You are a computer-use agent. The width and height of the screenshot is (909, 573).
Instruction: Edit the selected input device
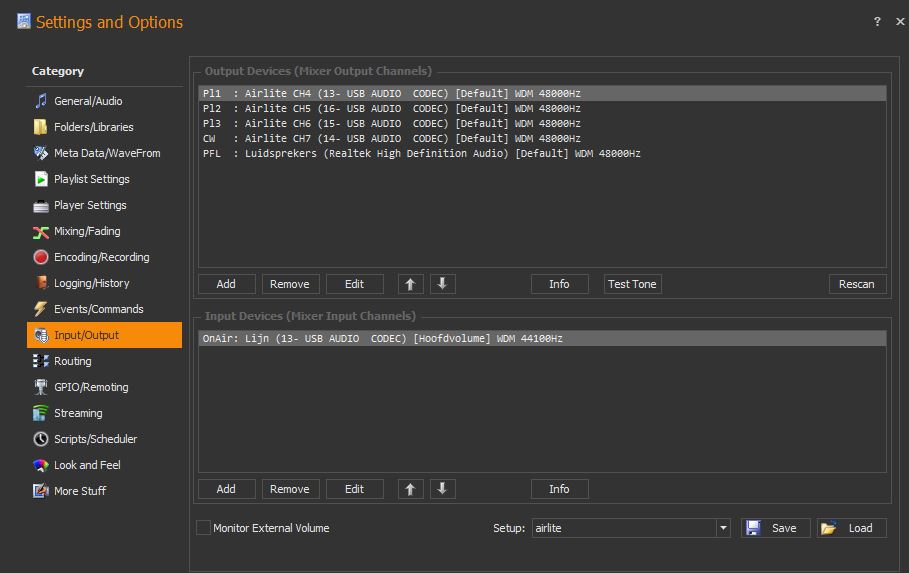click(x=354, y=489)
